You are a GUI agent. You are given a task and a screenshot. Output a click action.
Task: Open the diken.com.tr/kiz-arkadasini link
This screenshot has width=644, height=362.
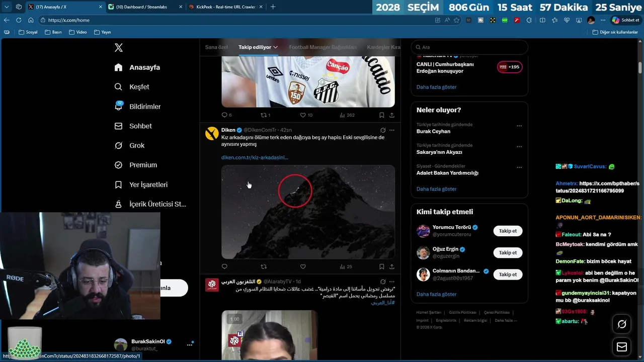pyautogui.click(x=255, y=157)
